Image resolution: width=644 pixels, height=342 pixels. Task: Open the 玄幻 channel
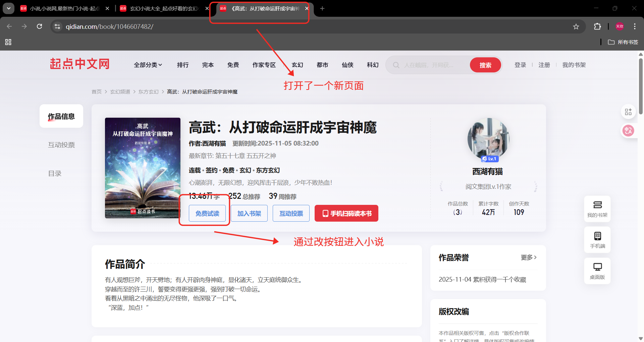click(298, 65)
